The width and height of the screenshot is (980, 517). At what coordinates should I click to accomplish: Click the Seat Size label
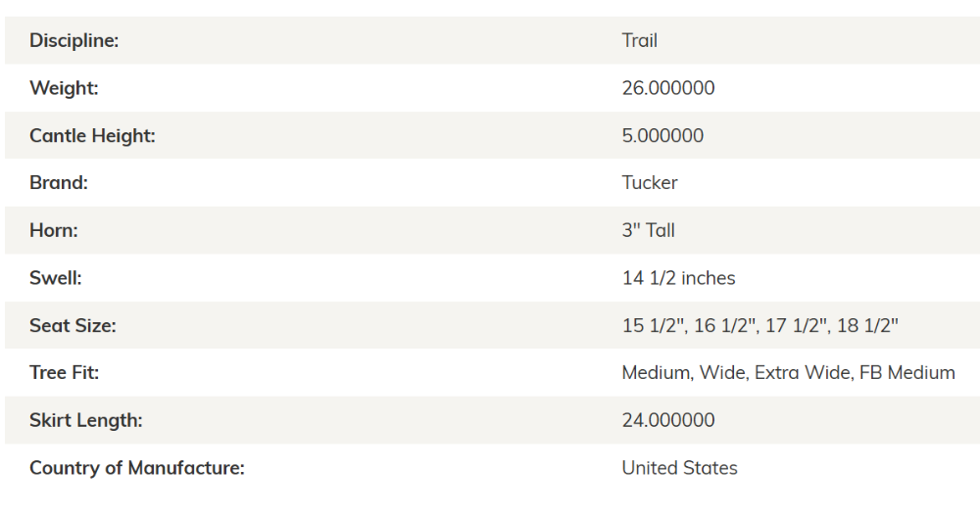(x=73, y=325)
